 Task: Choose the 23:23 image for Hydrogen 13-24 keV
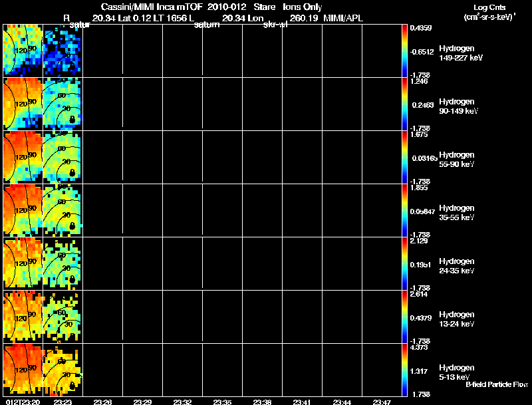point(63,317)
